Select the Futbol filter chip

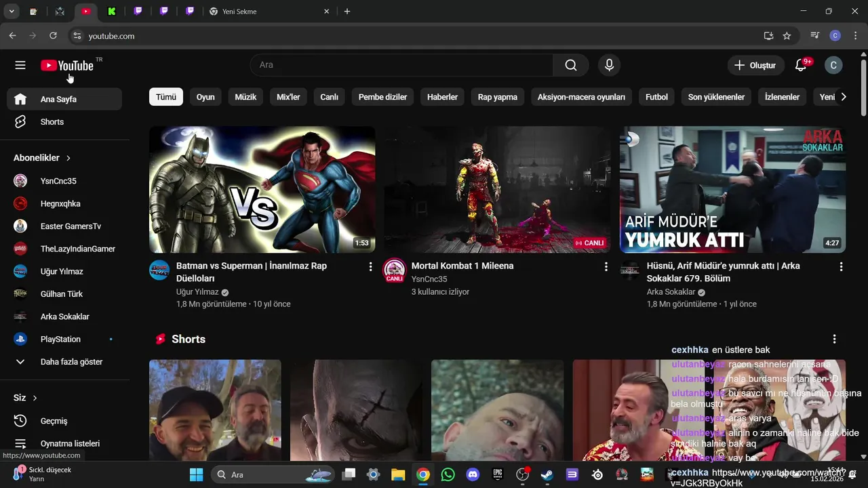[656, 97]
